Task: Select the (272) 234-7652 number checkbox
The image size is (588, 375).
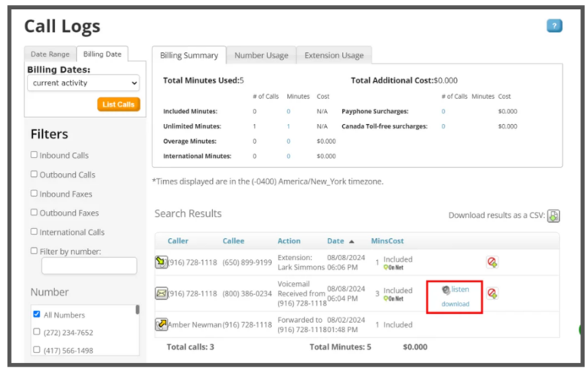Action: point(37,331)
